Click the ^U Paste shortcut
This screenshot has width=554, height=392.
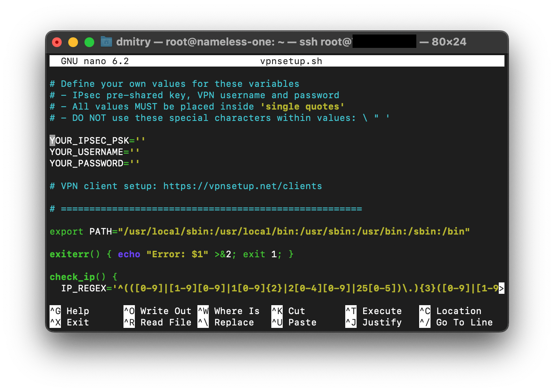coord(294,322)
